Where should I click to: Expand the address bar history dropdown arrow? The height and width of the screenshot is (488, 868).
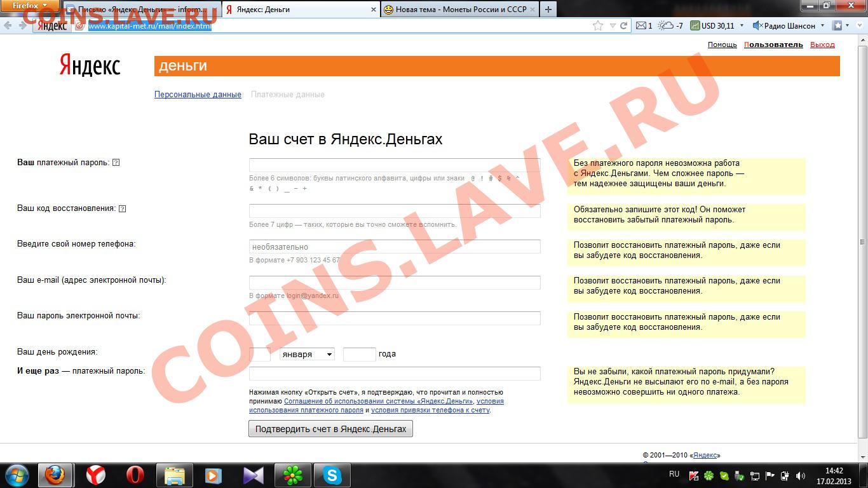pos(613,26)
